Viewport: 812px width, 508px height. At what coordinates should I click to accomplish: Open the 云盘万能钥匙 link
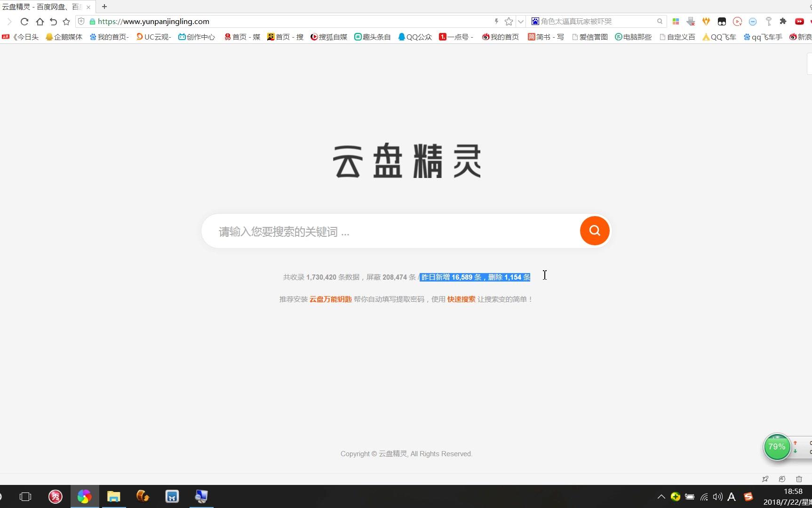pyautogui.click(x=330, y=299)
